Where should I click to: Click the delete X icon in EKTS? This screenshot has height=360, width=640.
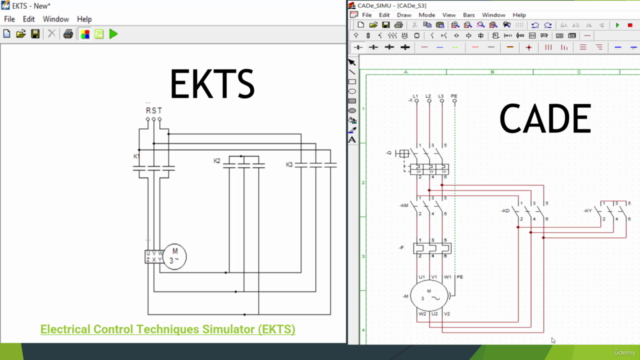52,33
